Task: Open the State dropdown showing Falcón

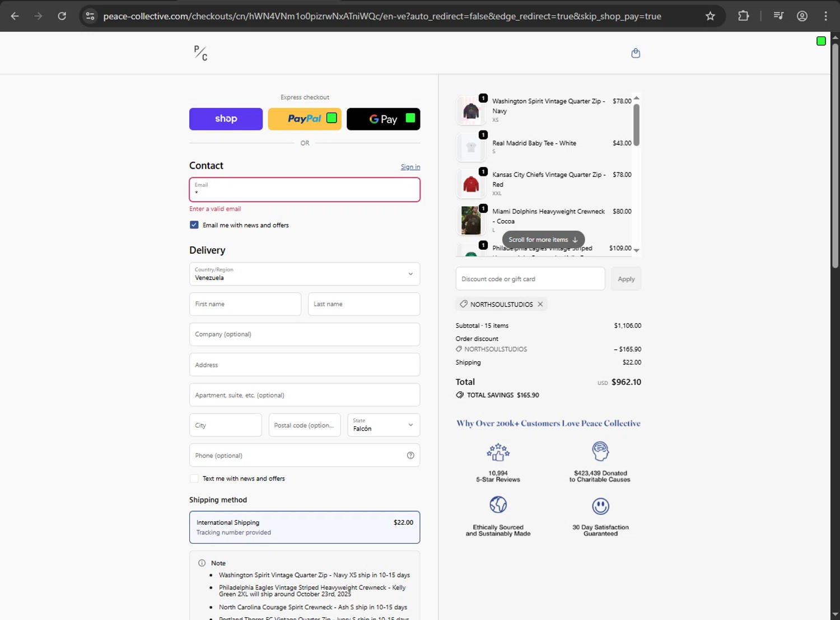Action: pyautogui.click(x=384, y=425)
